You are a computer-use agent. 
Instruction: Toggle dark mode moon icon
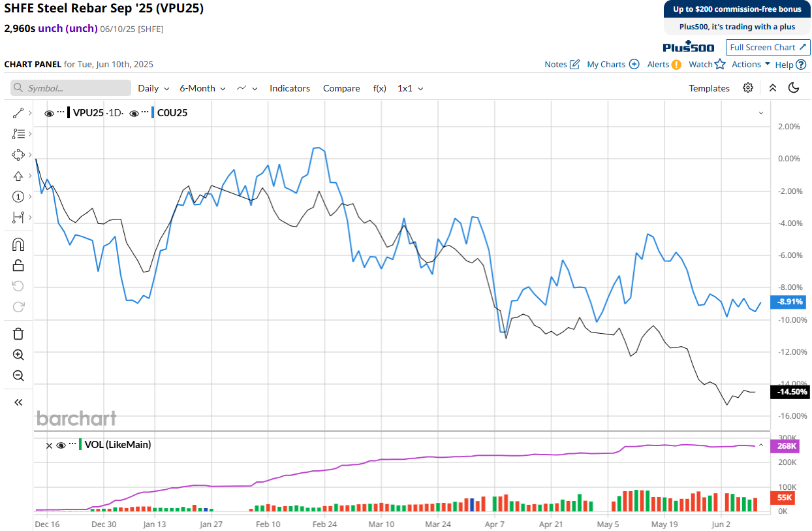coord(794,88)
